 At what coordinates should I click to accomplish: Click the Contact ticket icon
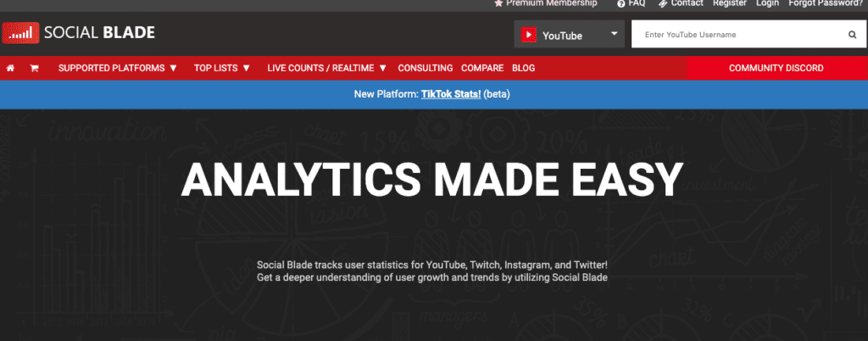click(663, 3)
